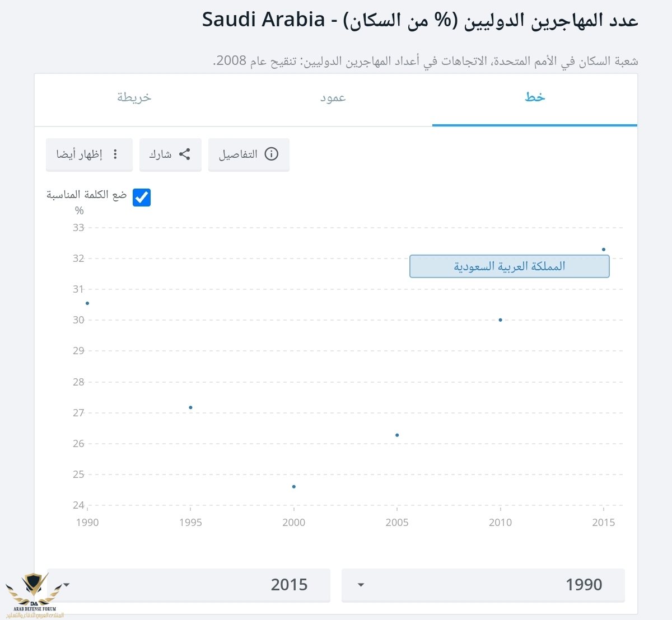Click the شارك share button text
672x620 pixels.
point(160,154)
